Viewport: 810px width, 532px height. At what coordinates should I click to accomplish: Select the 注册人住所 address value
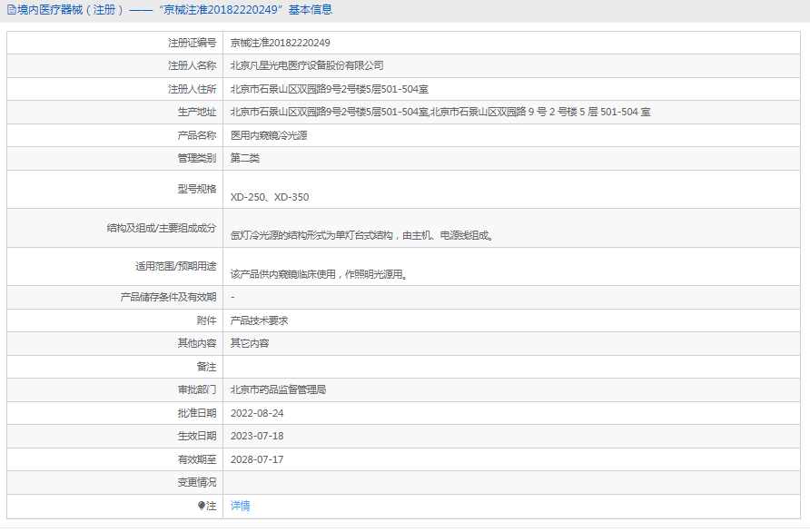330,89
